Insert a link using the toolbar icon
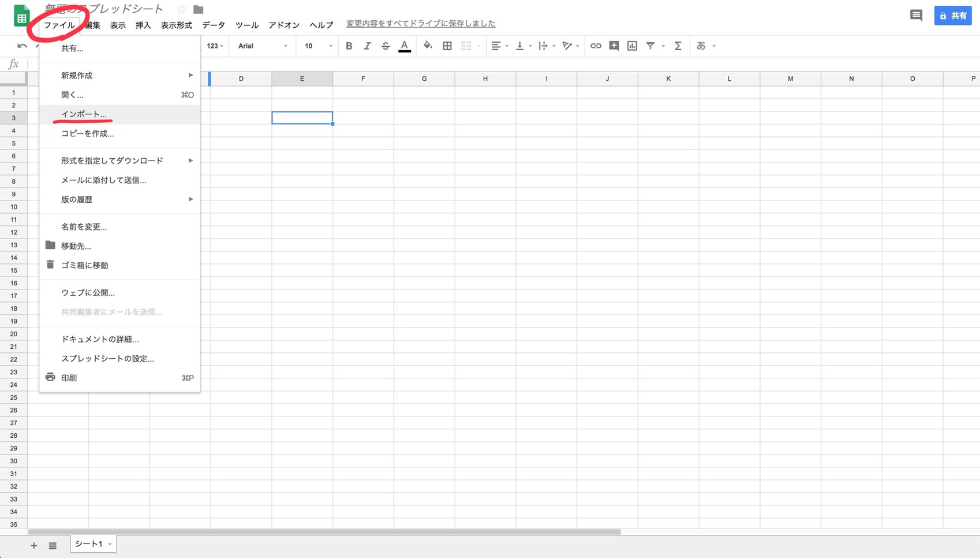The height and width of the screenshot is (558, 980). [596, 46]
